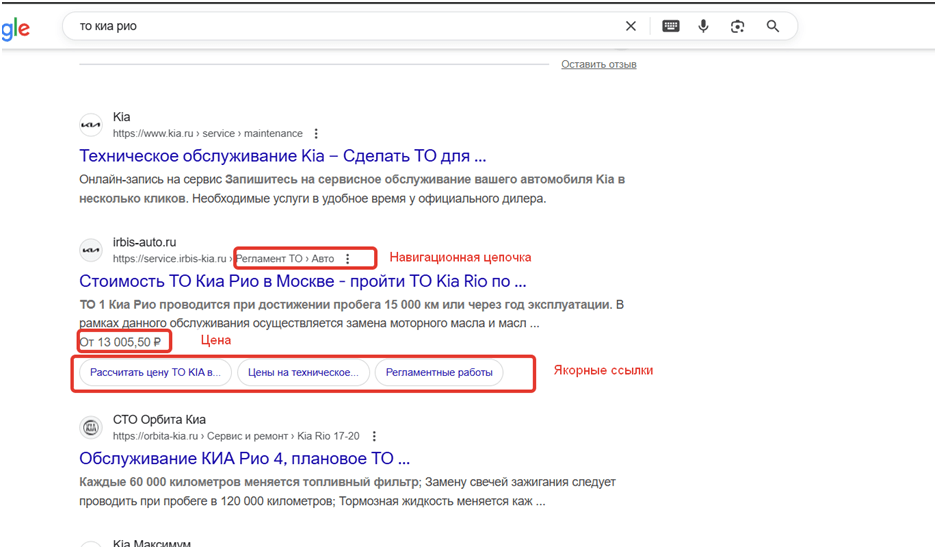Click 'Регламентные работы' chip

pos(439,373)
